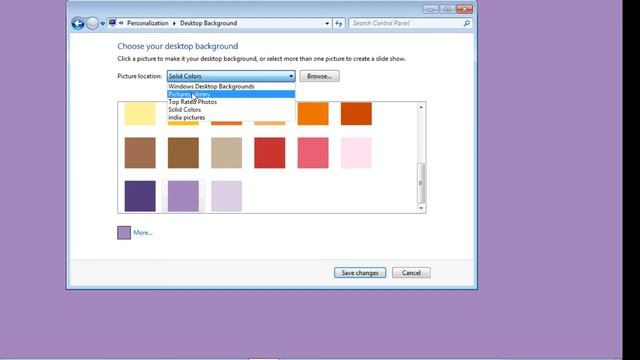Viewport: 640px width, 360px height.
Task: Choose Top Rated Photos from the list
Action: (231, 102)
